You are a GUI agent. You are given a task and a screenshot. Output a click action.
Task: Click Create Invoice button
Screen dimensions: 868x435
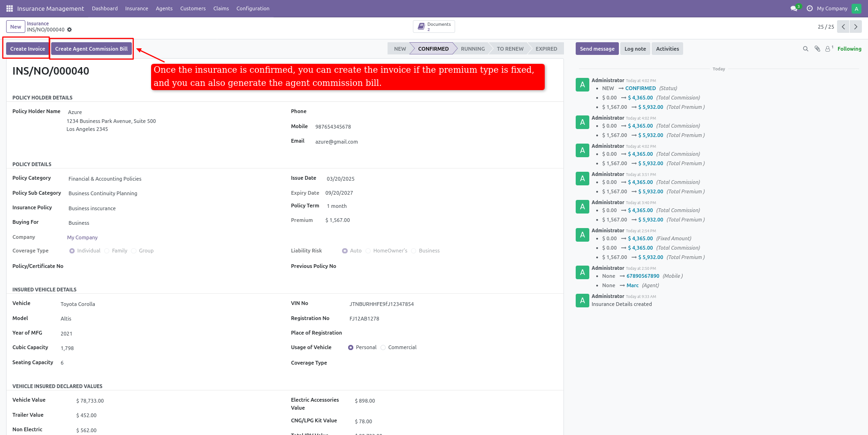coord(28,49)
